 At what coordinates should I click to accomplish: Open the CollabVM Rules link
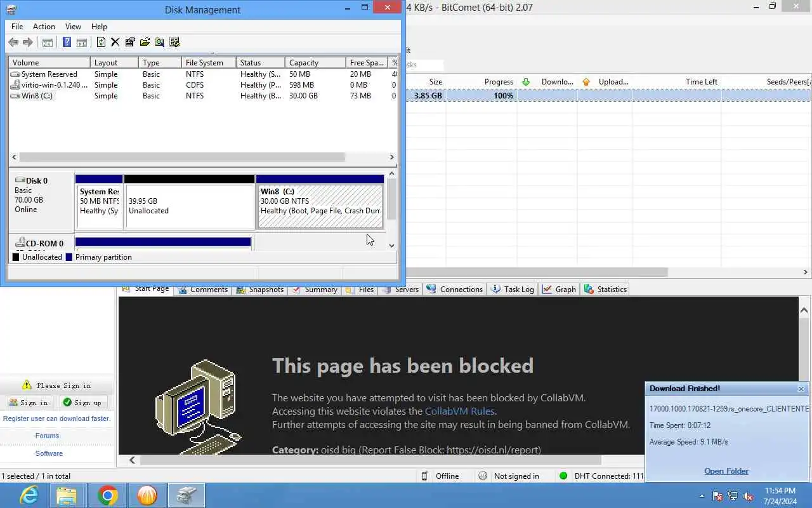point(460,411)
